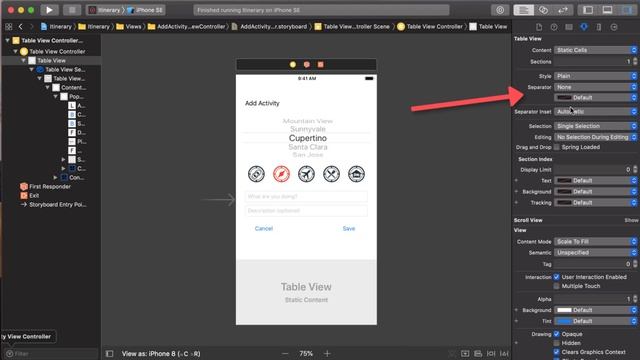
Task: Zoom in the canvas with plus
Action: (x=327, y=353)
